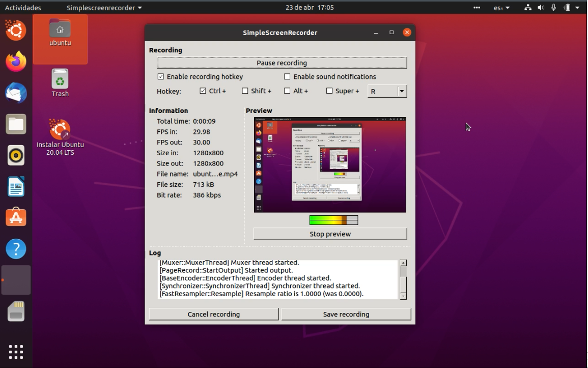Viewport: 588px width, 368px height.
Task: Enable sound notifications
Action: point(288,76)
